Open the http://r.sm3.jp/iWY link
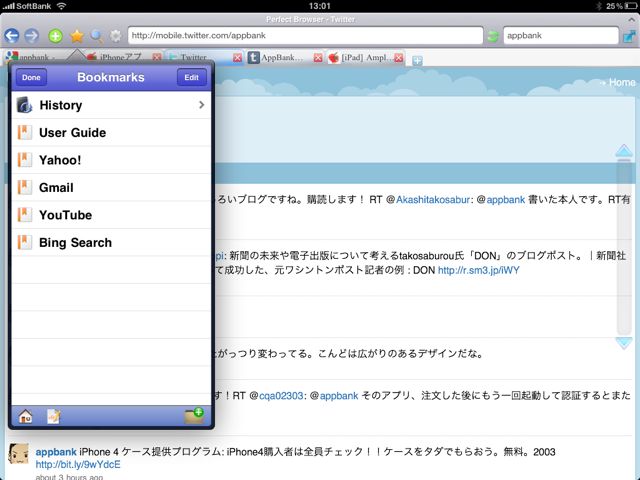Screen dimensions: 640x480 point(478,270)
